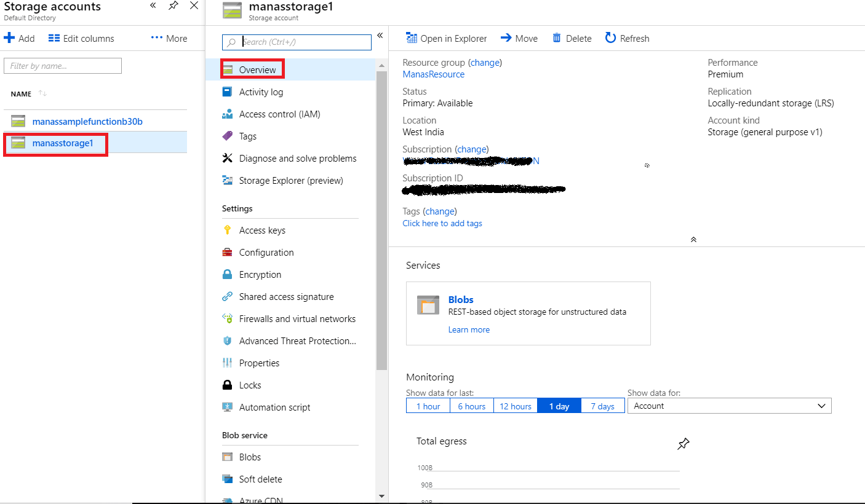Click the Shared access signature link icon

point(228,296)
